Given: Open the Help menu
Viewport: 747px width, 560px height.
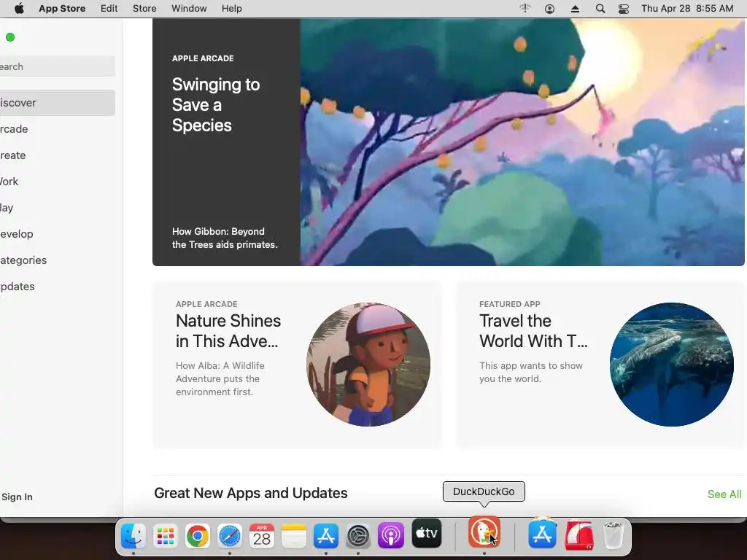Looking at the screenshot, I should pyautogui.click(x=231, y=9).
